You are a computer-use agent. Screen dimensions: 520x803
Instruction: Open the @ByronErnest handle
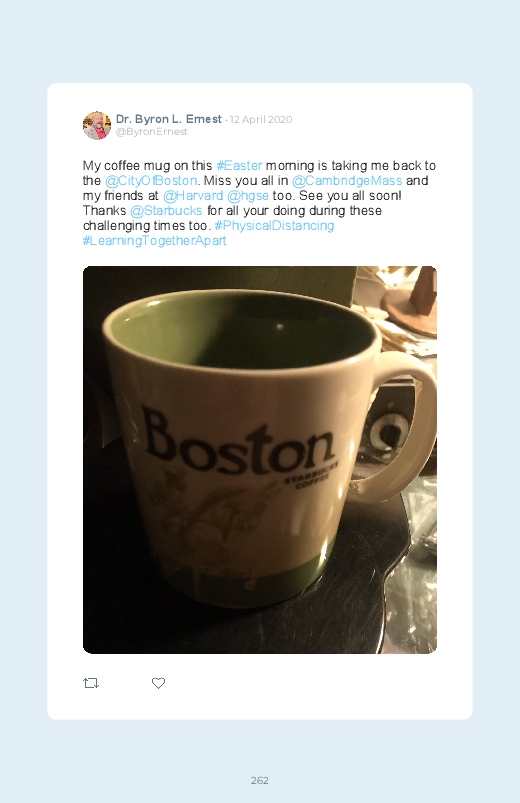point(152,132)
